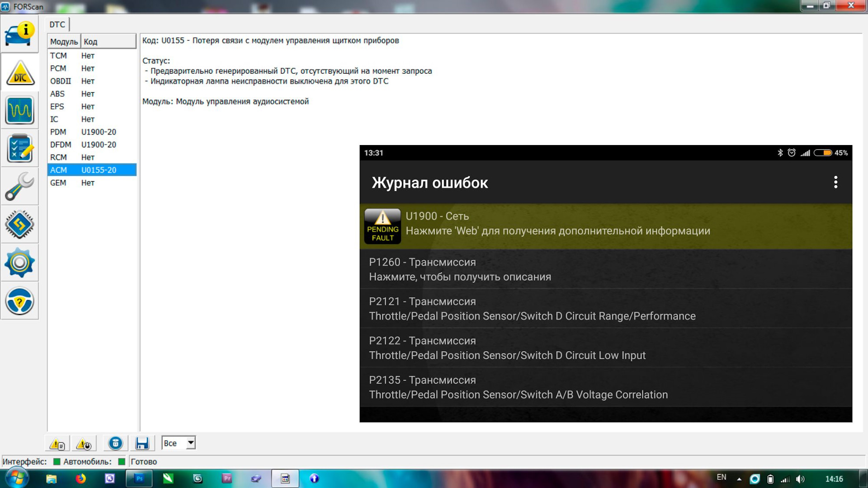Open Firefox from the taskbar
The image size is (868, 488).
point(80,479)
